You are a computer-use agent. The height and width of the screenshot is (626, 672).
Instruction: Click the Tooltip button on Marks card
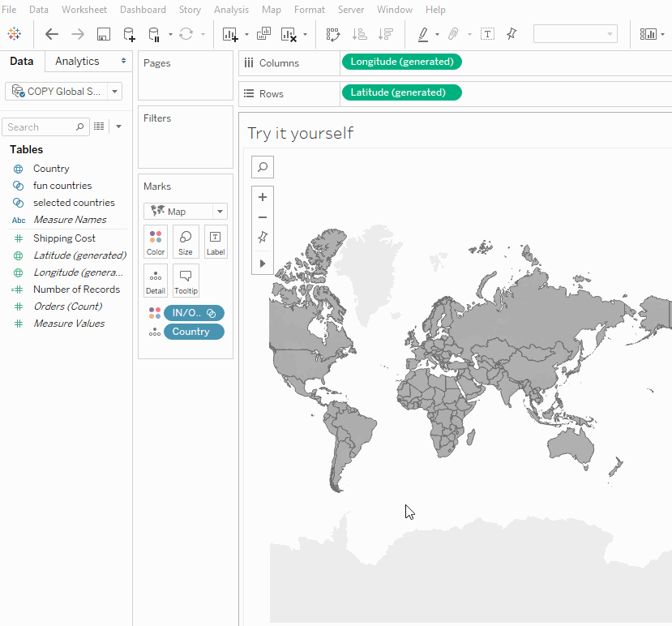[x=186, y=281]
